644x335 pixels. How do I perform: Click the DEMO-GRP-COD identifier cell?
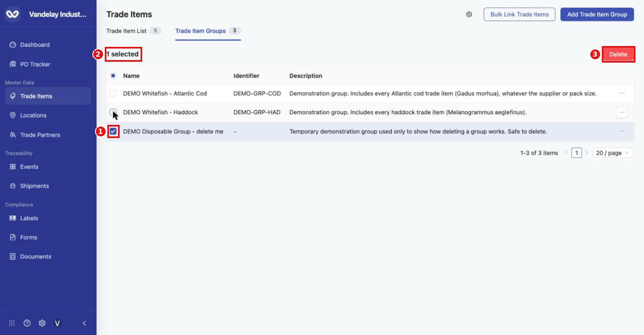[257, 94]
